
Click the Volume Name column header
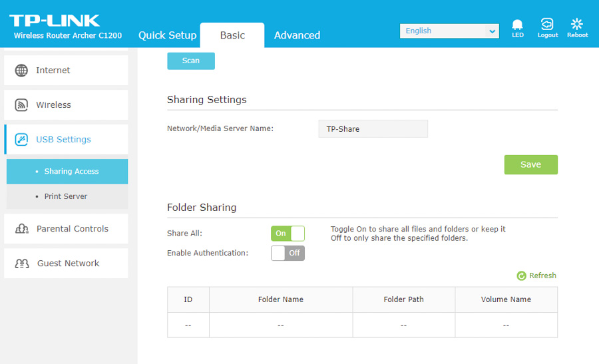pos(506,299)
